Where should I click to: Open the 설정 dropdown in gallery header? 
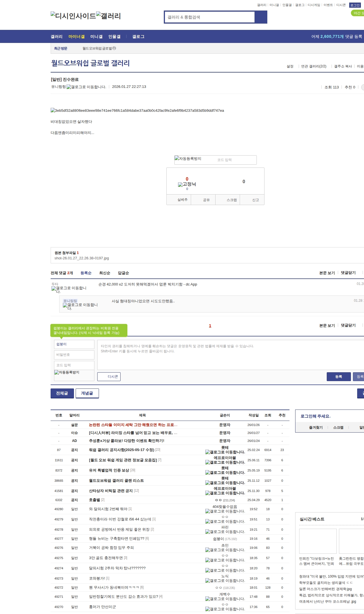coord(290,66)
